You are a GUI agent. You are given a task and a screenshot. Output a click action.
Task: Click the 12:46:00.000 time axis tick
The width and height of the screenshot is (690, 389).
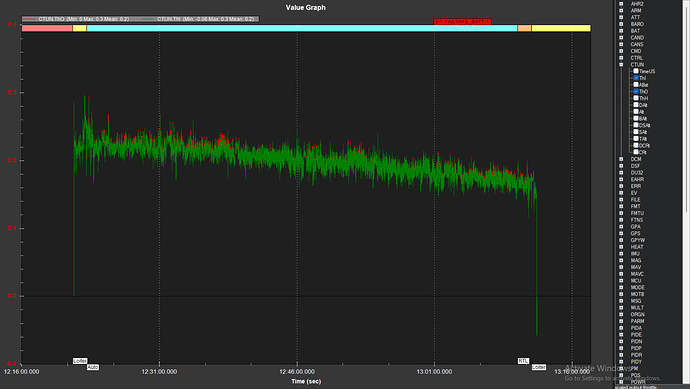click(297, 372)
